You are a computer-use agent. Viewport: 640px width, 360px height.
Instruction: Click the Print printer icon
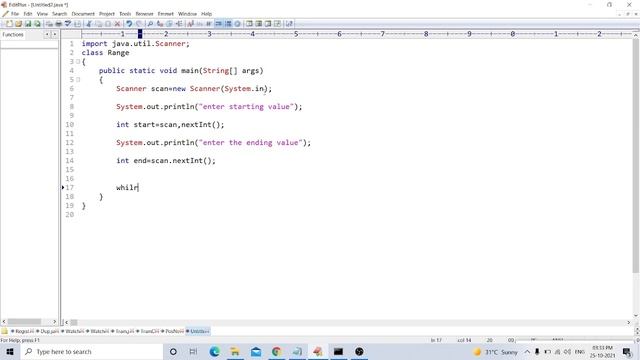tap(58, 24)
